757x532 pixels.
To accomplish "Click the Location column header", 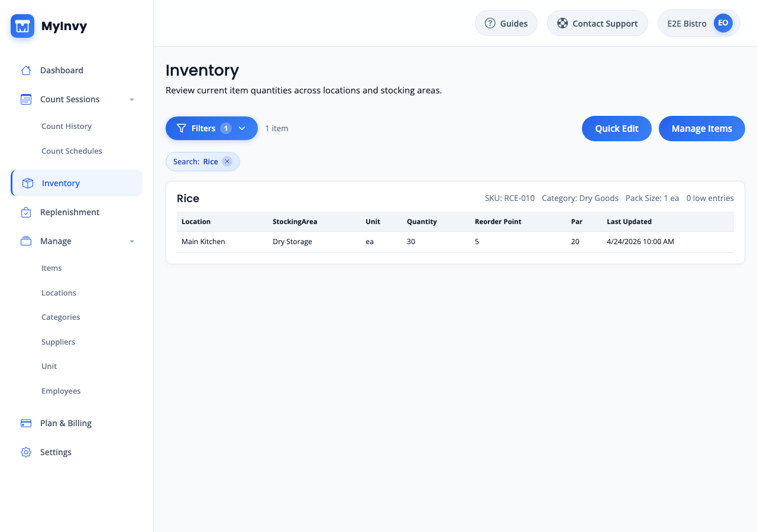I will click(x=196, y=222).
